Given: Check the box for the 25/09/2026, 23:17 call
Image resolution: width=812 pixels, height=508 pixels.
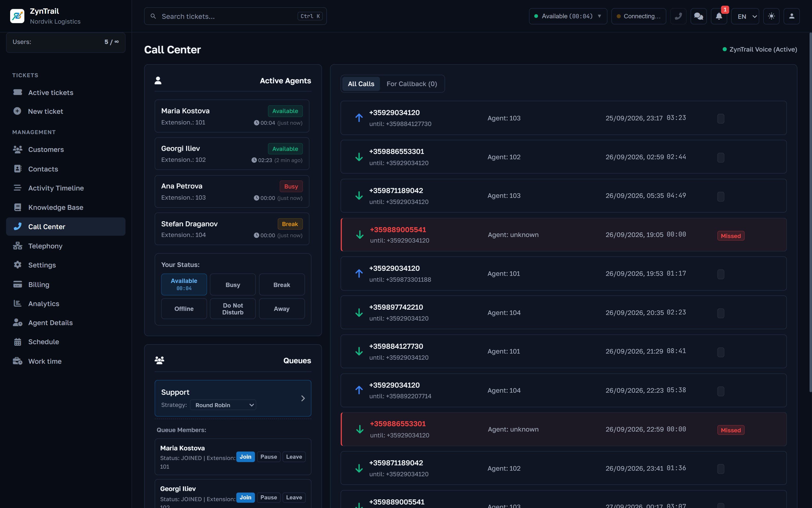Looking at the screenshot, I should (x=721, y=119).
